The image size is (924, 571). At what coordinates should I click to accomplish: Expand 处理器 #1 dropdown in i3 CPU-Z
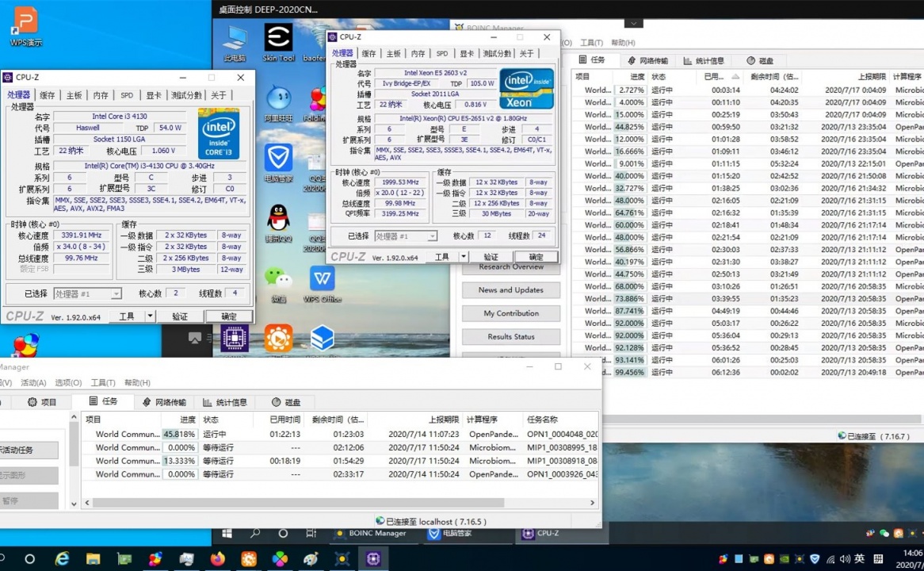tap(116, 293)
